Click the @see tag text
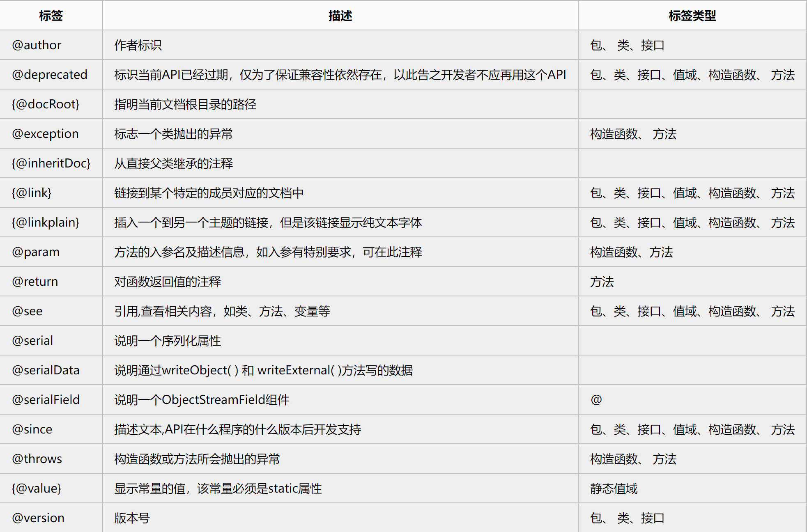 27,311
